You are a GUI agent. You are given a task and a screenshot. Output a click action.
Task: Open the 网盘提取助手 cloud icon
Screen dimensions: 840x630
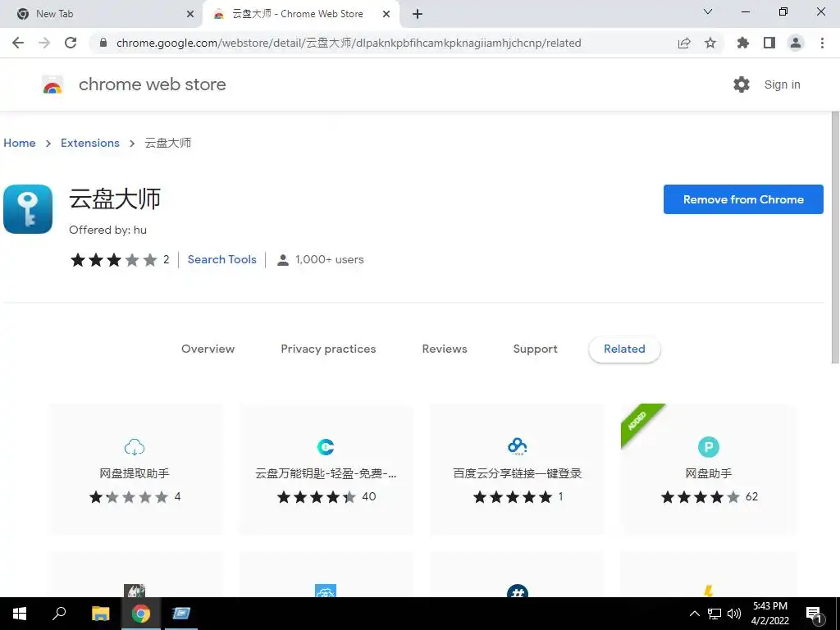[134, 447]
